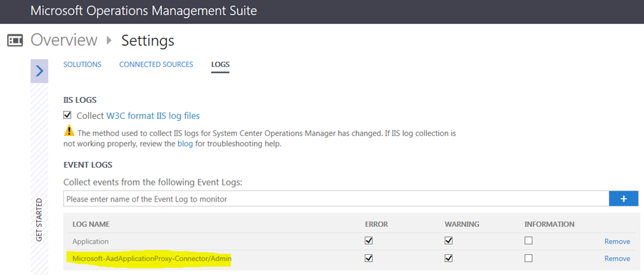
Task: Open the Solutions tab
Action: [82, 64]
